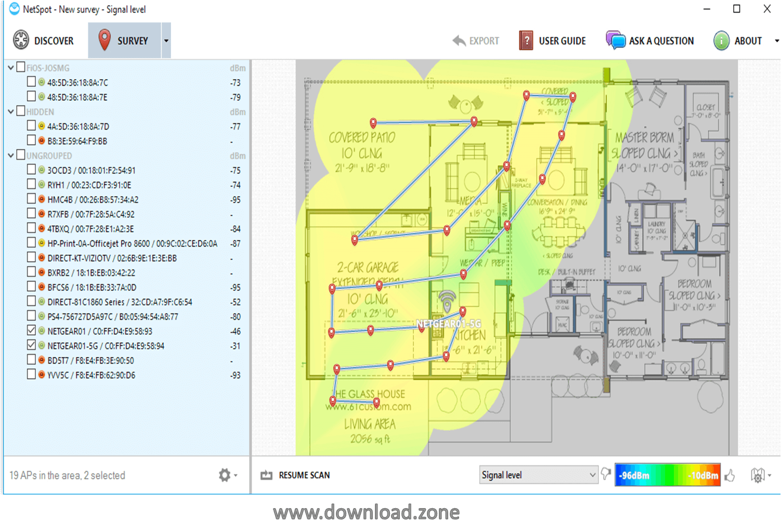
Task: Click the -10dBm end of signal scale
Action: 703,475
